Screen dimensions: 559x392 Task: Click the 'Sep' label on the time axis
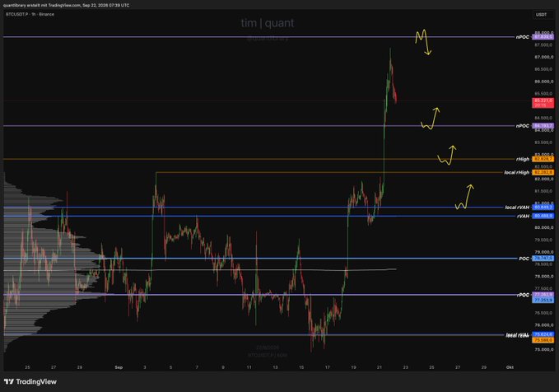point(119,367)
